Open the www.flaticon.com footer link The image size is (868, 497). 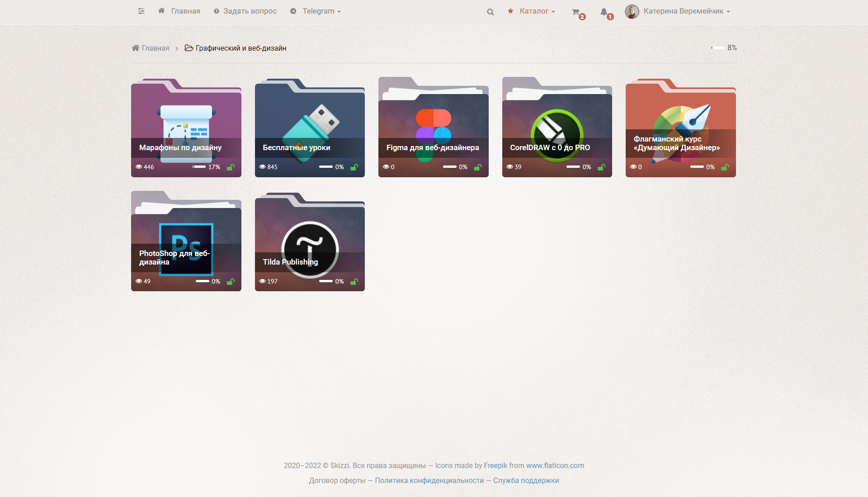pos(555,466)
